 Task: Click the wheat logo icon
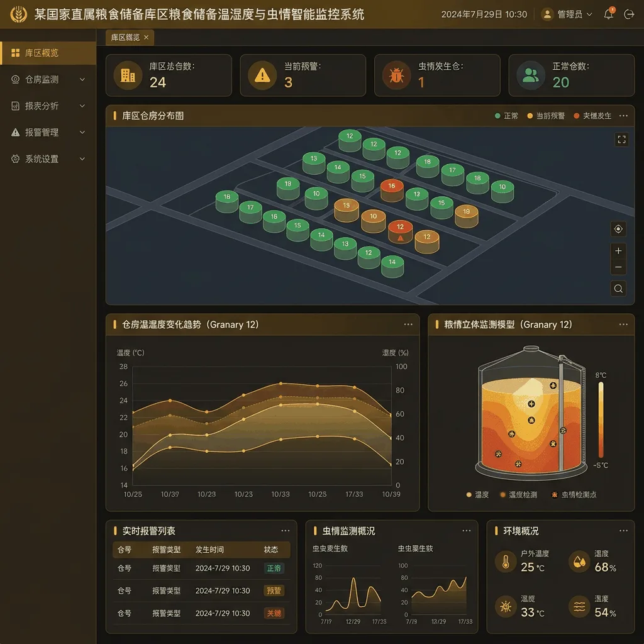coord(18,14)
